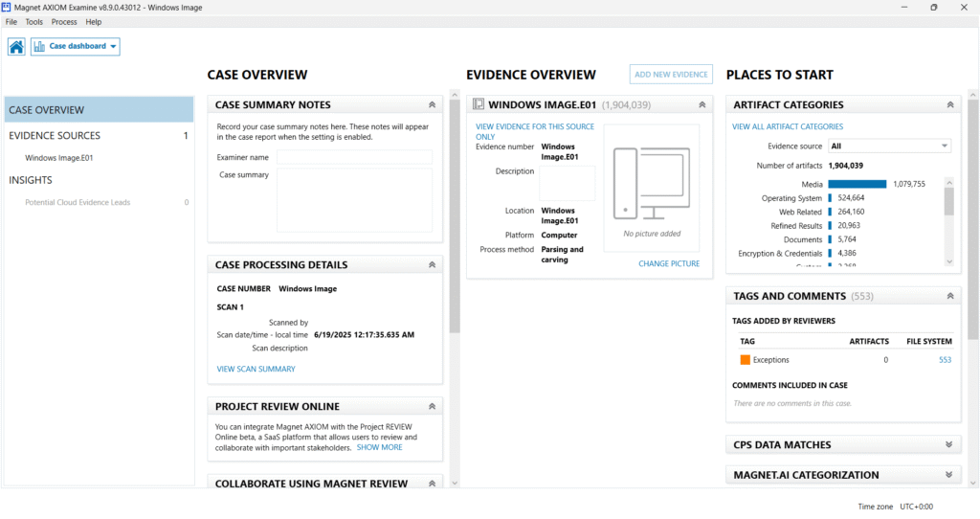Viewport: 980px width, 519px height.
Task: Click the Operating System category bar
Action: point(830,198)
